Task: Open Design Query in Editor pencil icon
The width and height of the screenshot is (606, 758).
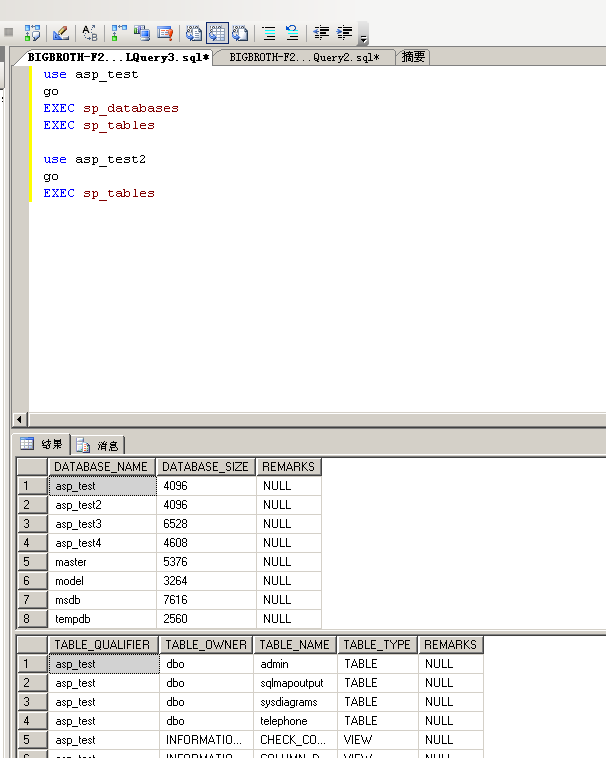Action: pyautogui.click(x=61, y=33)
